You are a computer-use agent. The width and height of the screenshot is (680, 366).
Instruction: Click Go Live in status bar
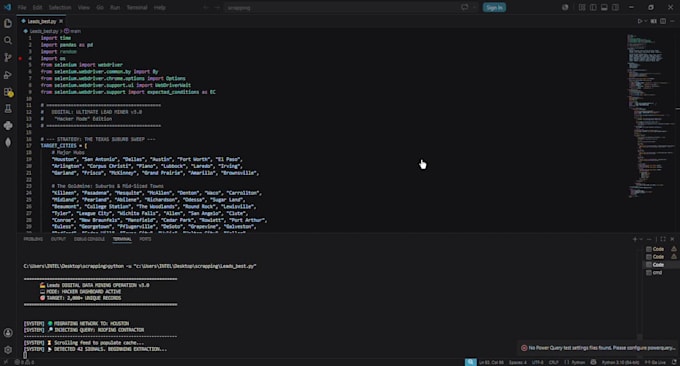pos(655,362)
